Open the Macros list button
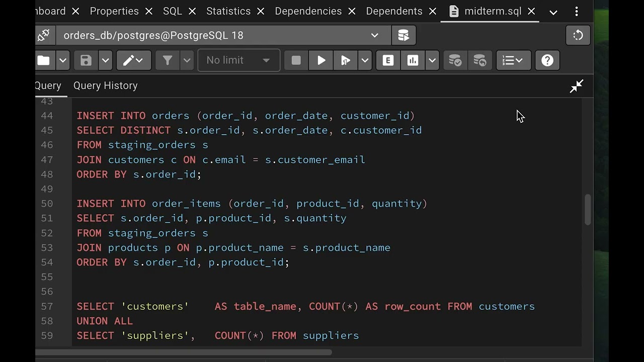The height and width of the screenshot is (362, 644). tap(513, 60)
